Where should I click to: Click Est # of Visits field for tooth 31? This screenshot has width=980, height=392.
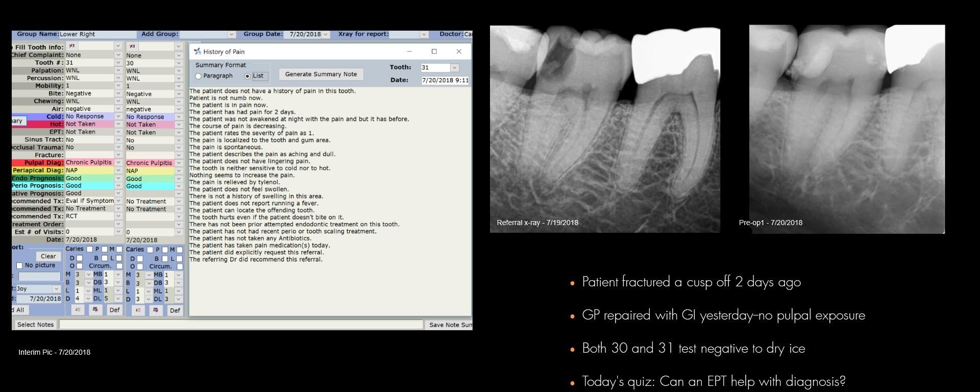pos(89,232)
